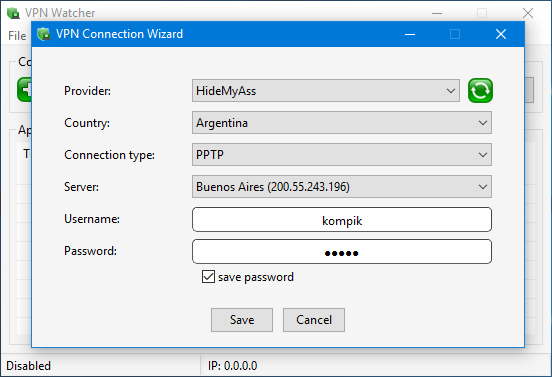
Task: Open the Provider dropdown showing HideMyAss
Action: point(326,90)
